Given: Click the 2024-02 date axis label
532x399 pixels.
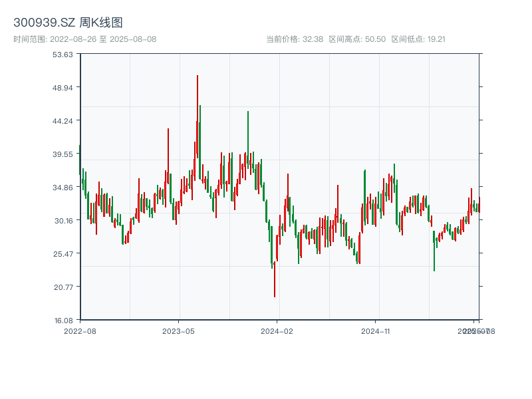Looking at the screenshot, I should click(277, 331).
